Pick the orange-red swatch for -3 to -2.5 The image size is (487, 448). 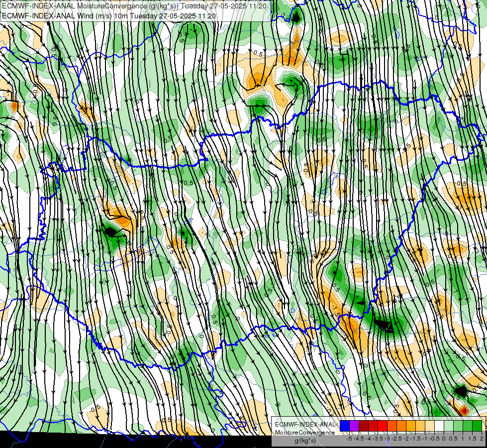tap(392, 426)
